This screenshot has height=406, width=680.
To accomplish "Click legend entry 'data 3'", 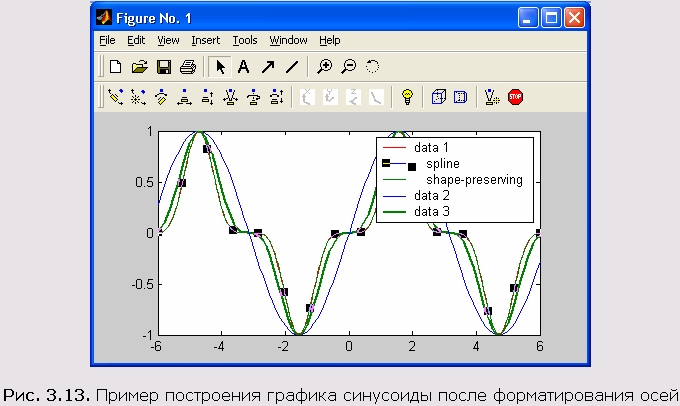I will point(432,212).
